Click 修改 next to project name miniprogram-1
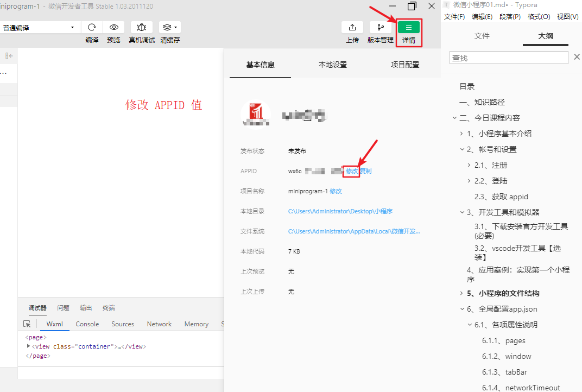The width and height of the screenshot is (582, 392). (336, 191)
